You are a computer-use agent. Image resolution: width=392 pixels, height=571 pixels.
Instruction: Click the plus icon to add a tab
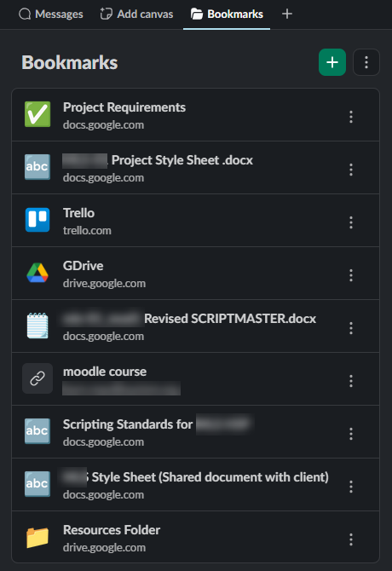[287, 14]
